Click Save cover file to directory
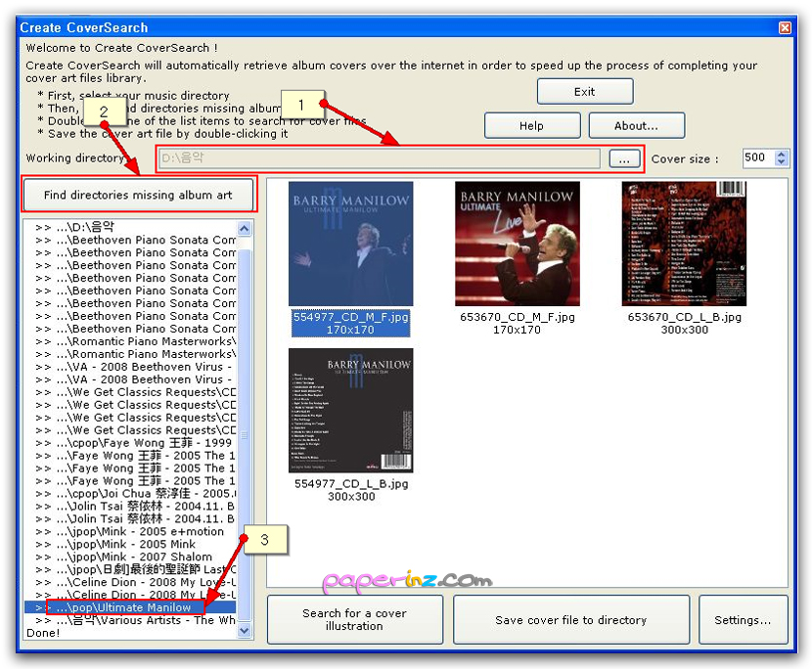Viewport: 812px width, 669px height. coord(571,619)
